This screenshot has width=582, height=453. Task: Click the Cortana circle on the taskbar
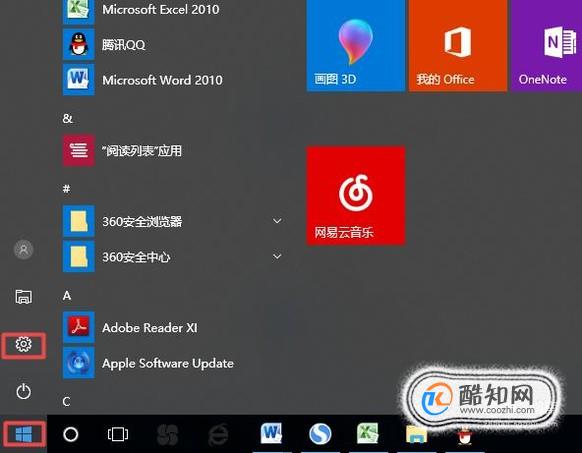pos(71,434)
